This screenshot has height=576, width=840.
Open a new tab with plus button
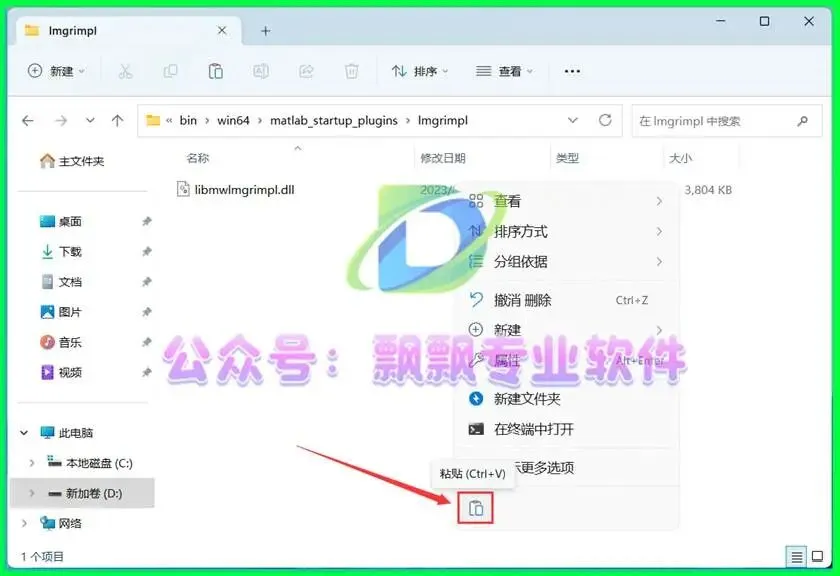[x=265, y=31]
